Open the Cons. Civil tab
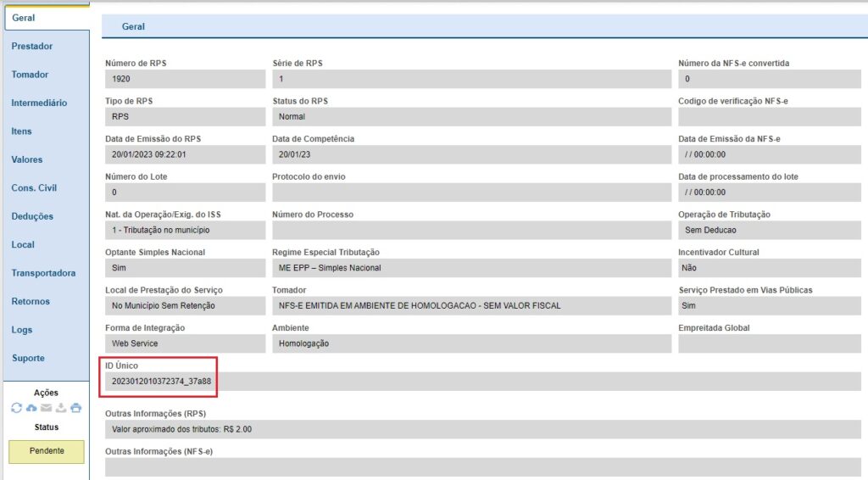Screen dimensions: 868x480 pos(34,187)
